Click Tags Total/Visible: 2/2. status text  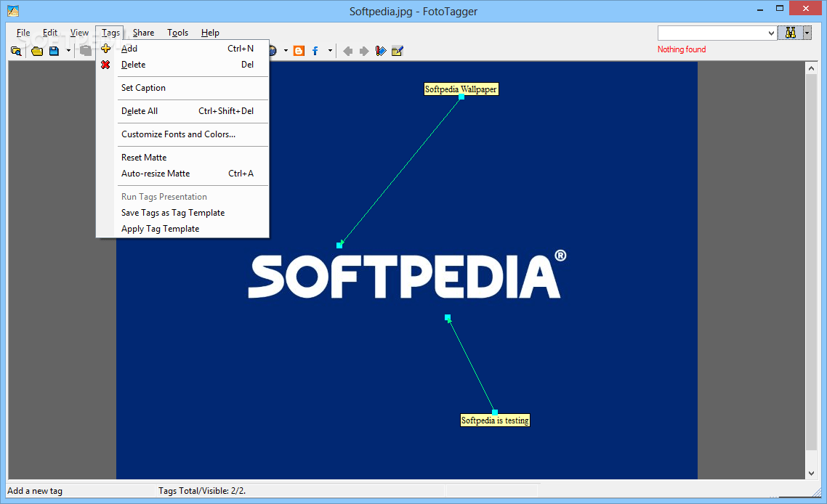tap(202, 491)
